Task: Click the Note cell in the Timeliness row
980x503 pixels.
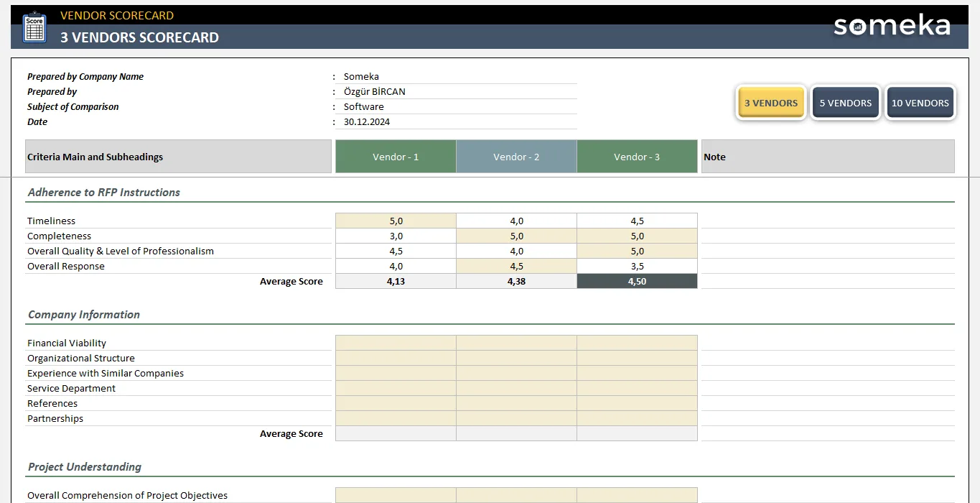Action: pyautogui.click(x=828, y=221)
